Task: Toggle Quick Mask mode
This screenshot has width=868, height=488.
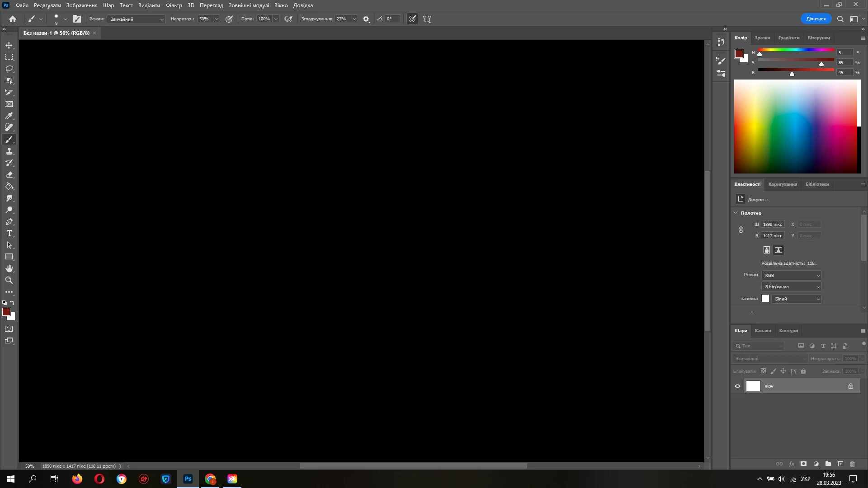Action: 9,329
